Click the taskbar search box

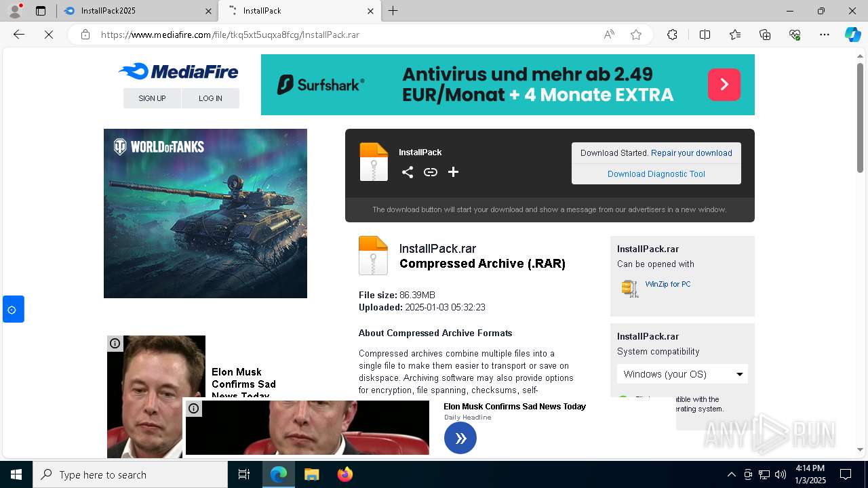[x=130, y=474]
